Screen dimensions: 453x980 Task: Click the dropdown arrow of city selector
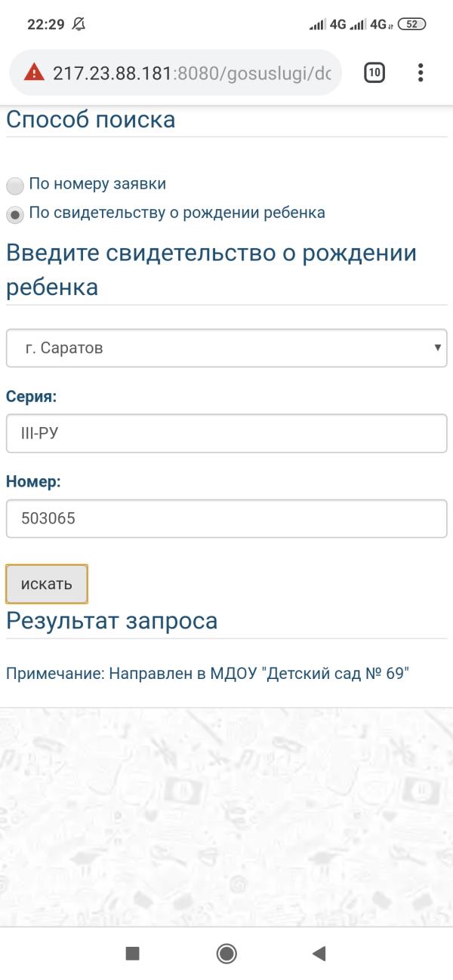tap(437, 348)
